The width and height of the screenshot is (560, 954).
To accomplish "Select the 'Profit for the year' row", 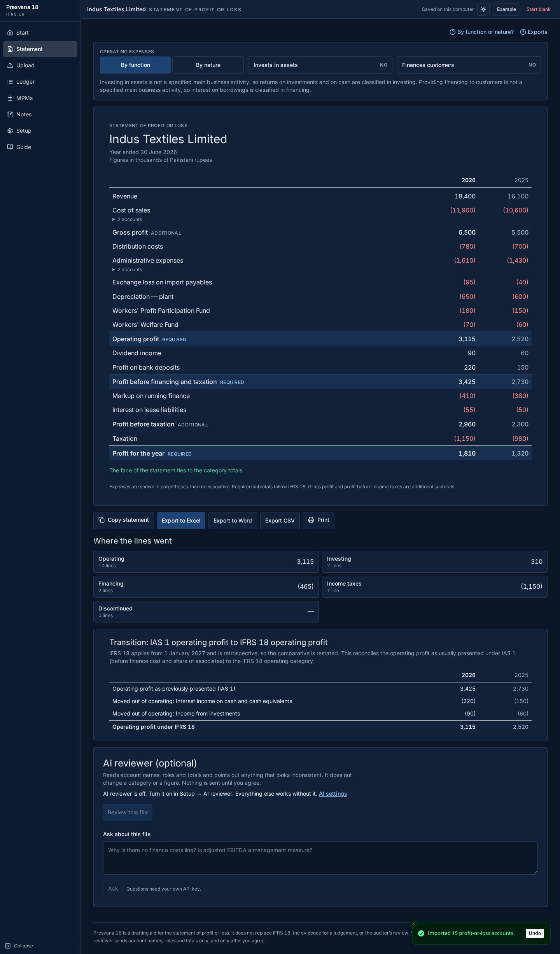I will pos(320,453).
